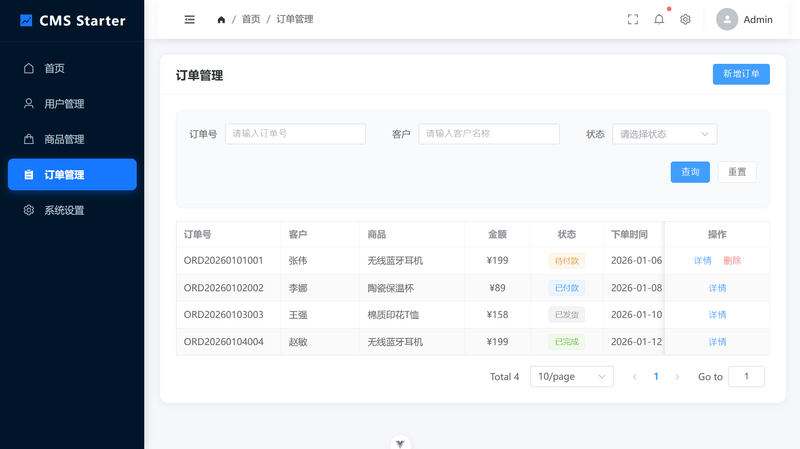This screenshot has width=800, height=449.
Task: Open 系统设置 in the sidebar
Action: (72, 210)
